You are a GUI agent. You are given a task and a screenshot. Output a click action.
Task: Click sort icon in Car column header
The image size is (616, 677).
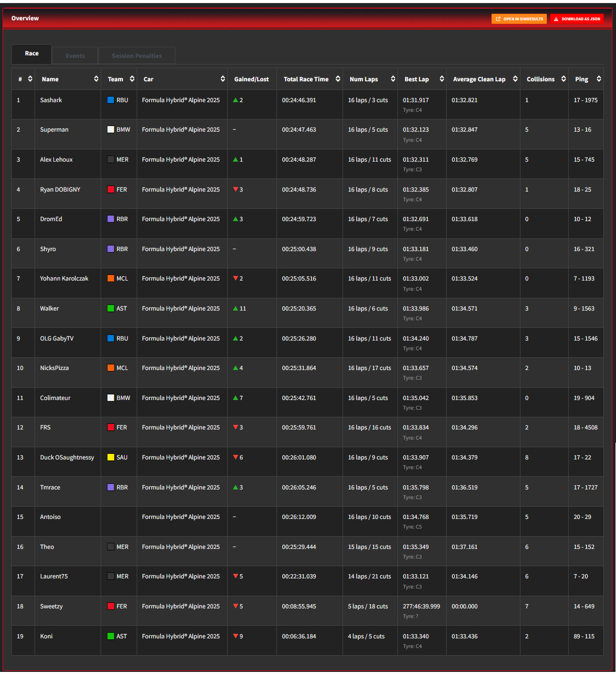tap(223, 79)
